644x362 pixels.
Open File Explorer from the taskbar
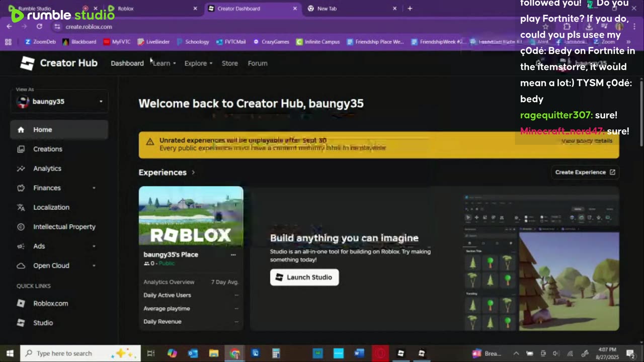coord(214,353)
